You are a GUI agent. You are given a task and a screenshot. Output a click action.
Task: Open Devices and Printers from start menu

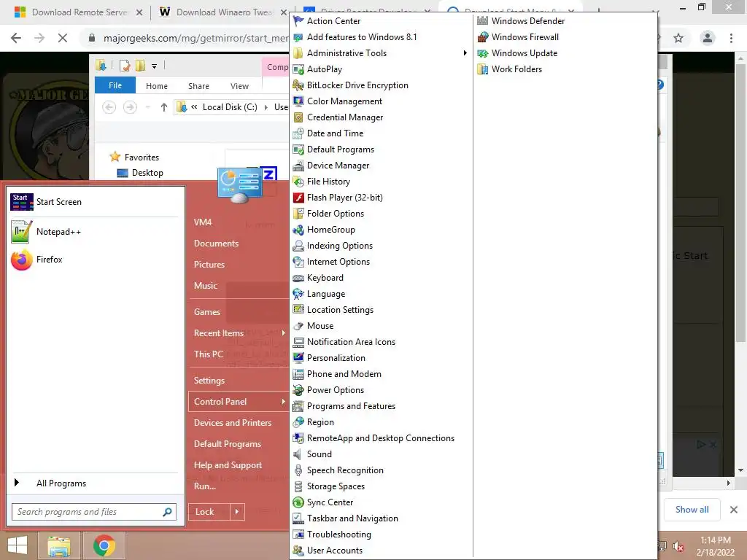pos(233,423)
